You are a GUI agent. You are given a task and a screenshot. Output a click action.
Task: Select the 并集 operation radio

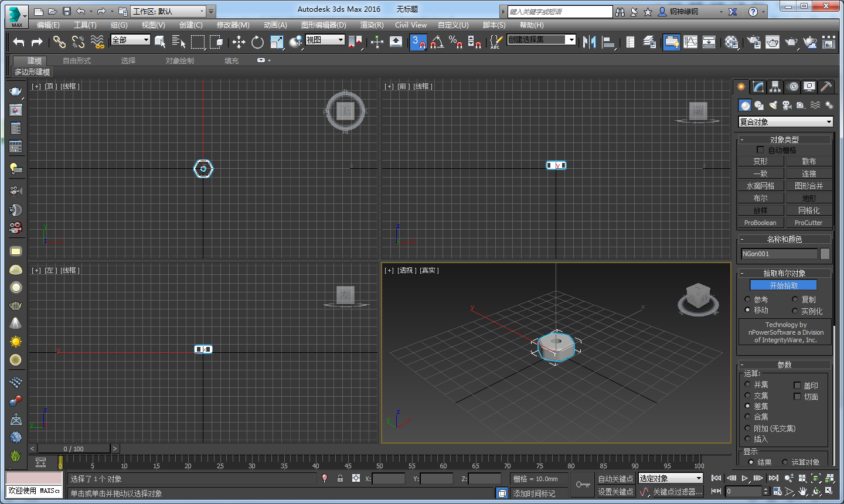[x=747, y=384]
